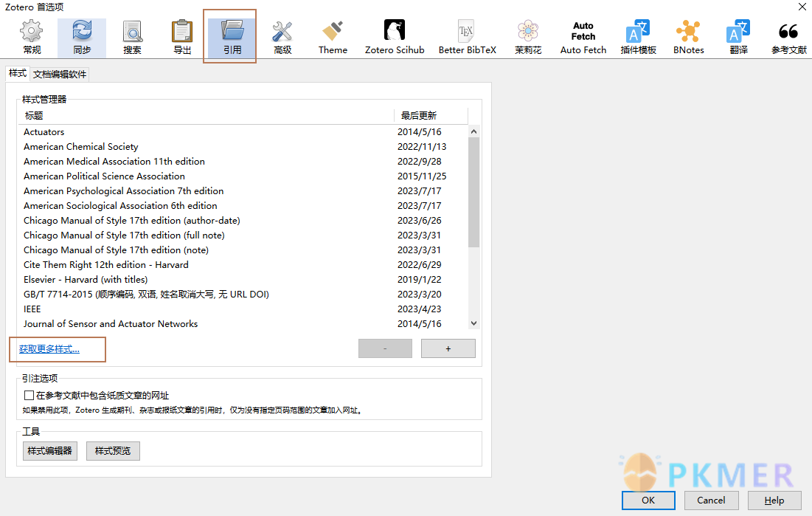Image resolution: width=812 pixels, height=516 pixels.
Task: Select American Psychological Association 7th edition
Action: pos(243,191)
